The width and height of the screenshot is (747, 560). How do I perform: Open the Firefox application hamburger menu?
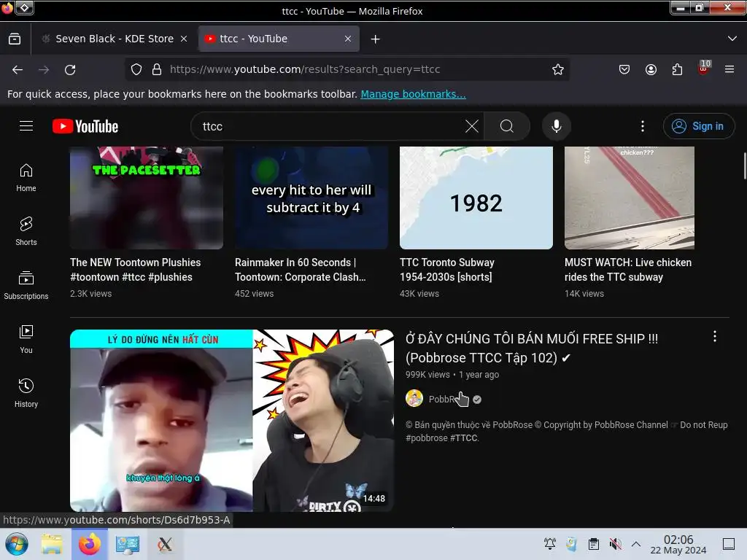click(x=729, y=69)
